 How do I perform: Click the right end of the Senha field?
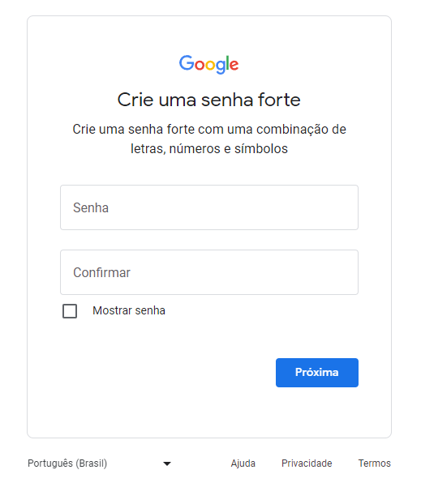click(x=348, y=207)
